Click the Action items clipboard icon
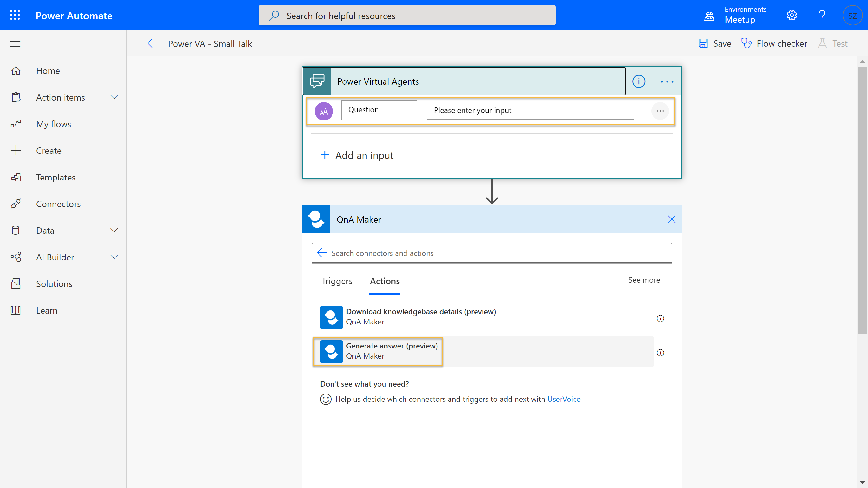The image size is (868, 488). click(16, 97)
